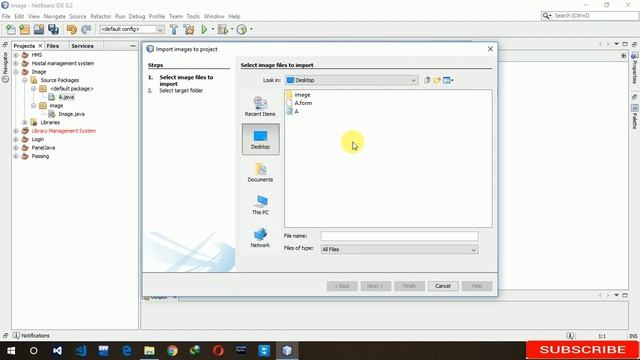Click the Open Project toolbar icon
This screenshot has height=360, width=640.
[x=39, y=29]
